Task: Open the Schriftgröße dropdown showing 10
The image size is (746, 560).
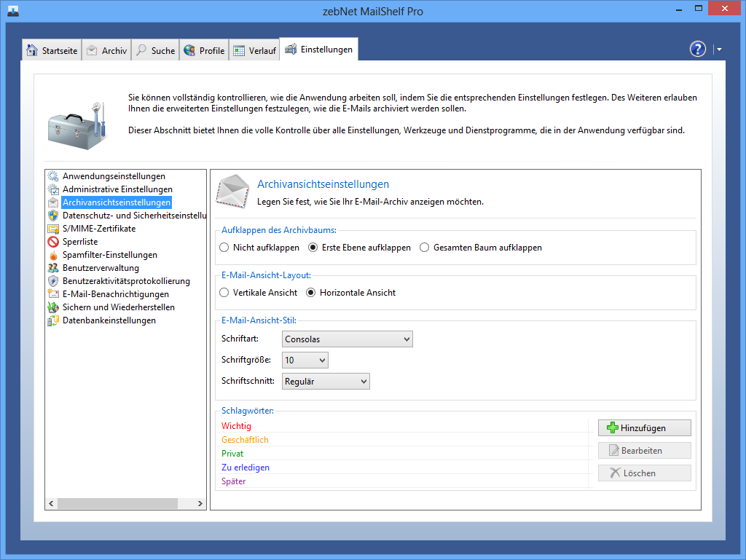Action: coord(305,360)
